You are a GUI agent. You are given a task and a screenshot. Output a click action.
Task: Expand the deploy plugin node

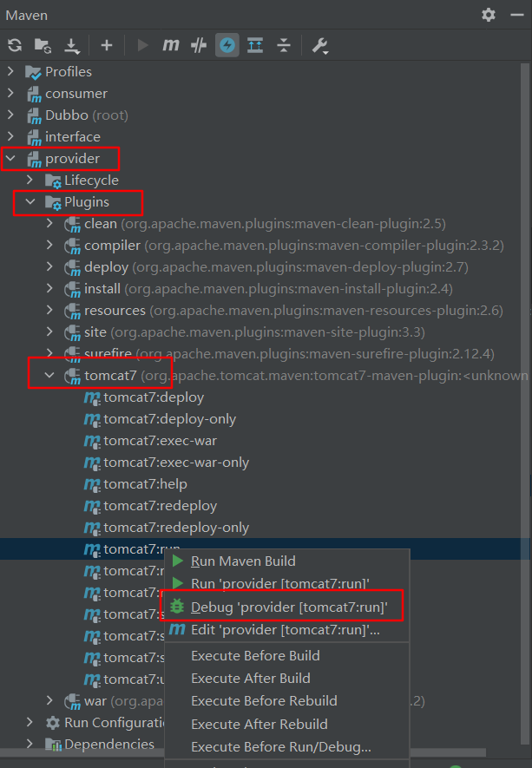49,266
